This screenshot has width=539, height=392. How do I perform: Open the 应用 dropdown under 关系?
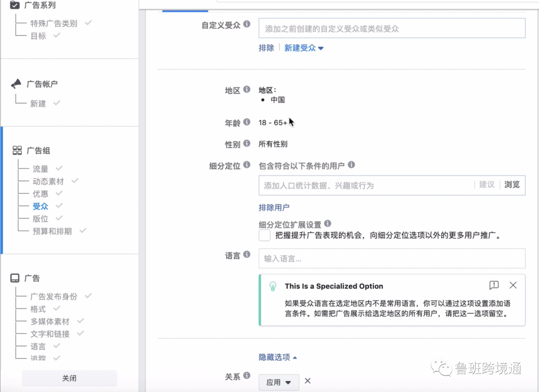coord(278,382)
